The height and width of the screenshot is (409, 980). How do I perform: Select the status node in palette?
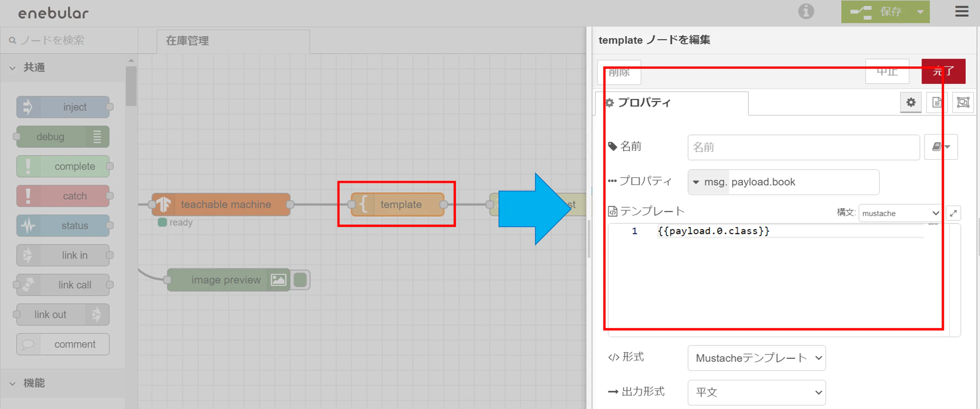coord(63,225)
